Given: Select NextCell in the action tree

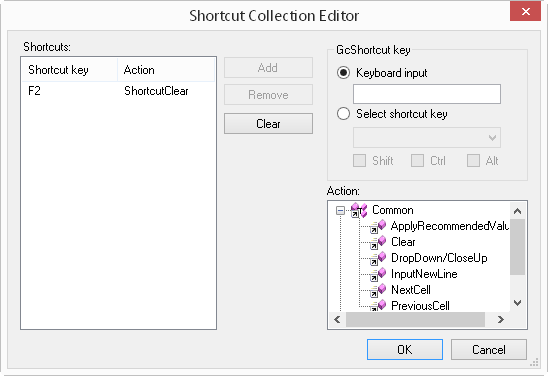Looking at the screenshot, I should click(x=411, y=290).
